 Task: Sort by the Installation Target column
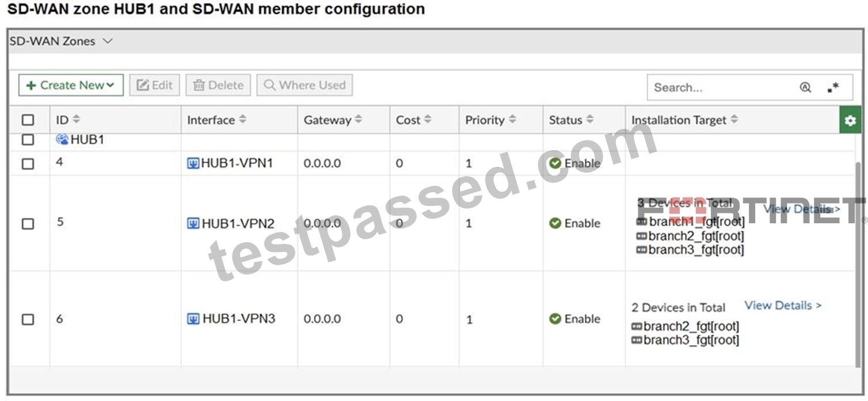click(x=684, y=120)
